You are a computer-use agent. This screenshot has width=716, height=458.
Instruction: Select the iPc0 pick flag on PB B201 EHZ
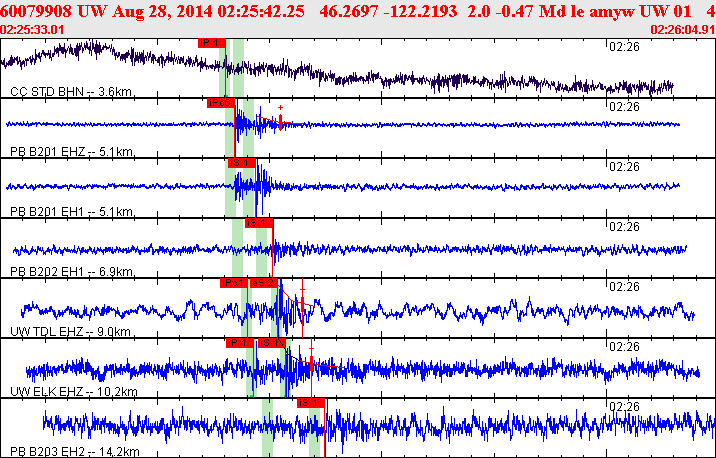pyautogui.click(x=221, y=103)
